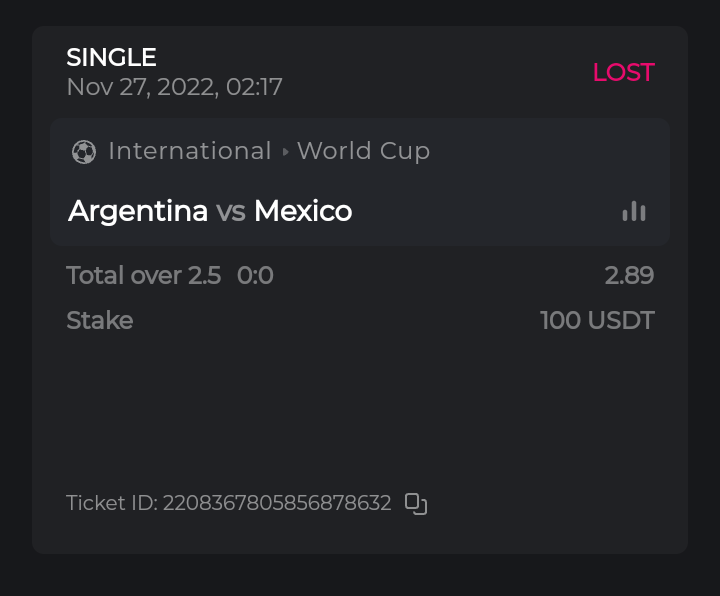This screenshot has width=720, height=596.
Task: Click the 0:0 score text
Action: pyautogui.click(x=255, y=275)
